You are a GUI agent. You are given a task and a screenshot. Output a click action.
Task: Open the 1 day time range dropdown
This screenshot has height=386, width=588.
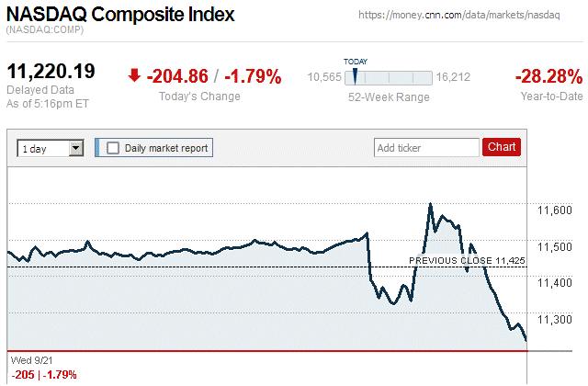point(51,147)
